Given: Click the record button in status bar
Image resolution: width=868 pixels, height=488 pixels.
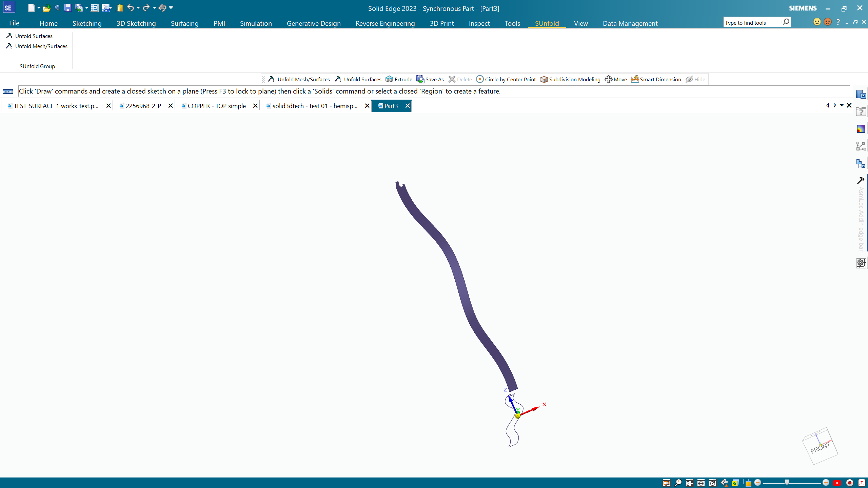Looking at the screenshot, I should [x=850, y=483].
